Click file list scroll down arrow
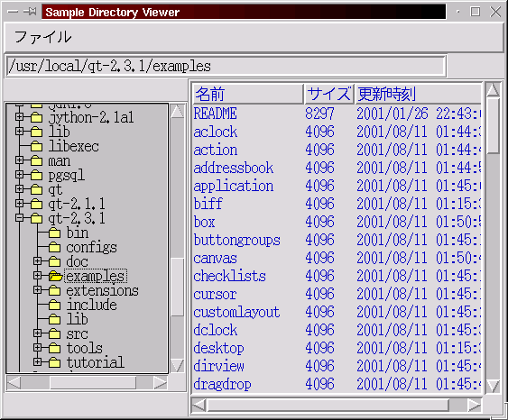 point(493,387)
